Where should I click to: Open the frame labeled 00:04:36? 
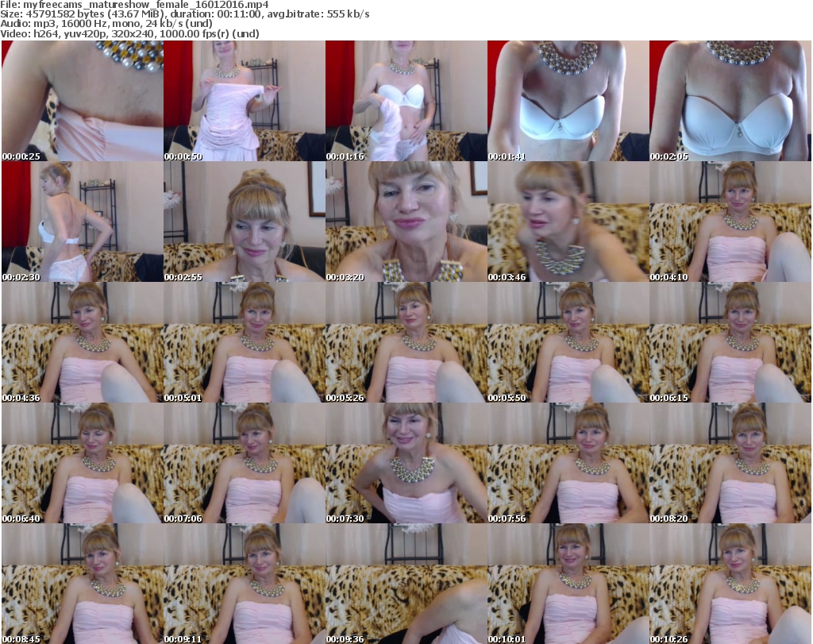83,343
